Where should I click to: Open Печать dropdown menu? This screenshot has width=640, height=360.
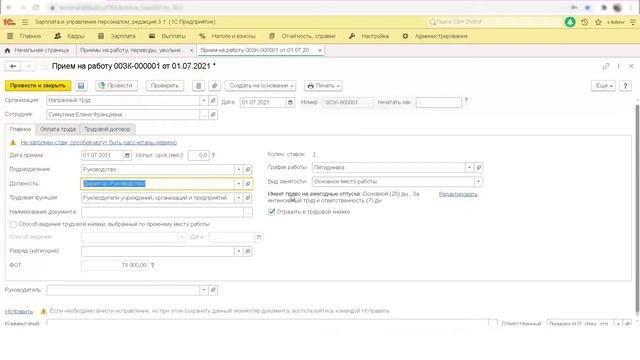(323, 86)
